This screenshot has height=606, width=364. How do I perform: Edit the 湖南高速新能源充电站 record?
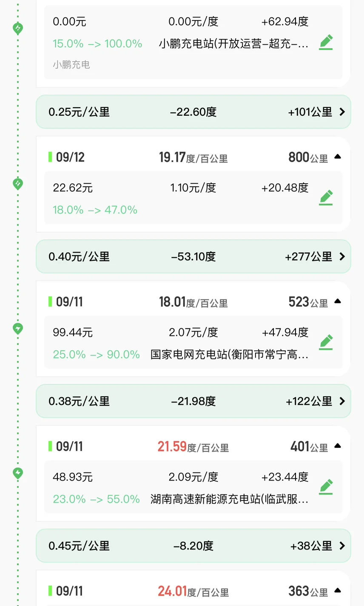click(x=326, y=487)
